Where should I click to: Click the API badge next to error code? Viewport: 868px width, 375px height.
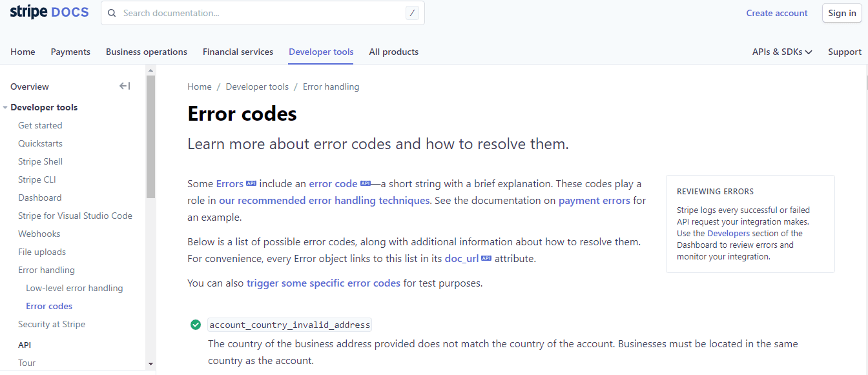pyautogui.click(x=365, y=184)
